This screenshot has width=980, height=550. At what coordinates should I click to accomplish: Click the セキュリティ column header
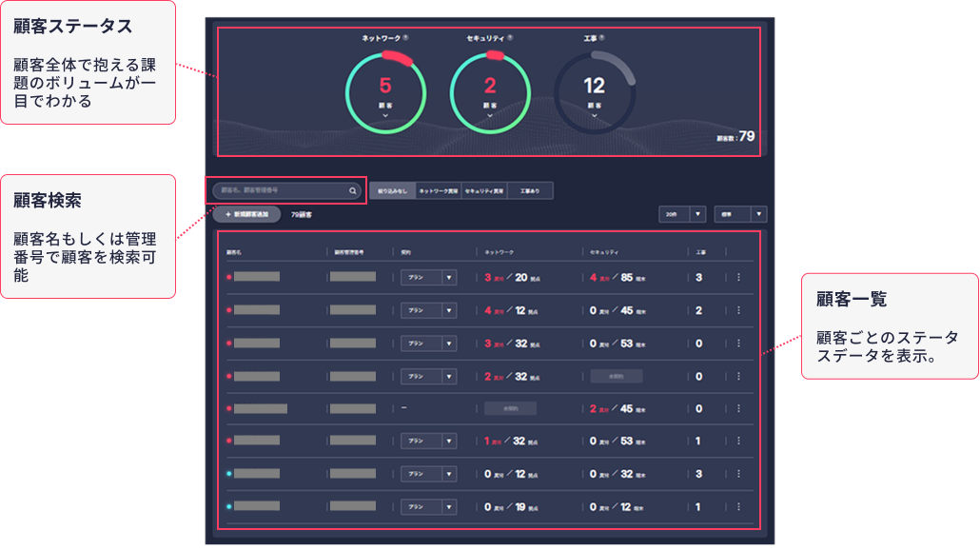(604, 252)
